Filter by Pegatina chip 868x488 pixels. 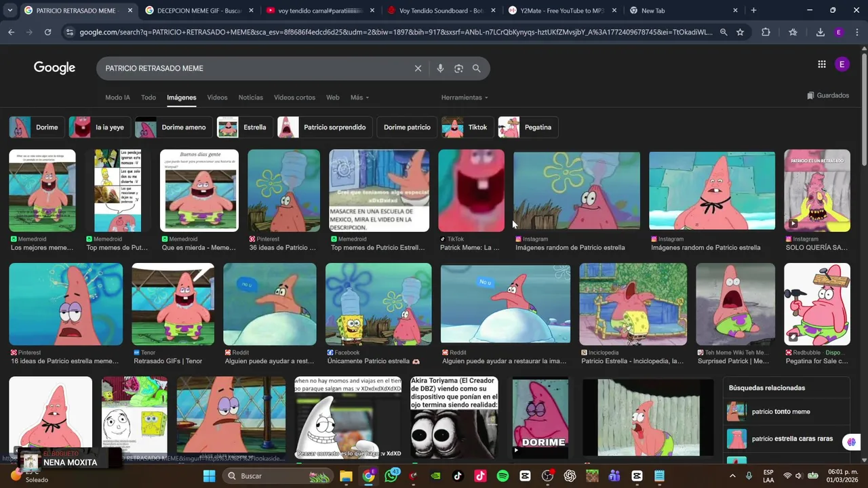[528, 127]
